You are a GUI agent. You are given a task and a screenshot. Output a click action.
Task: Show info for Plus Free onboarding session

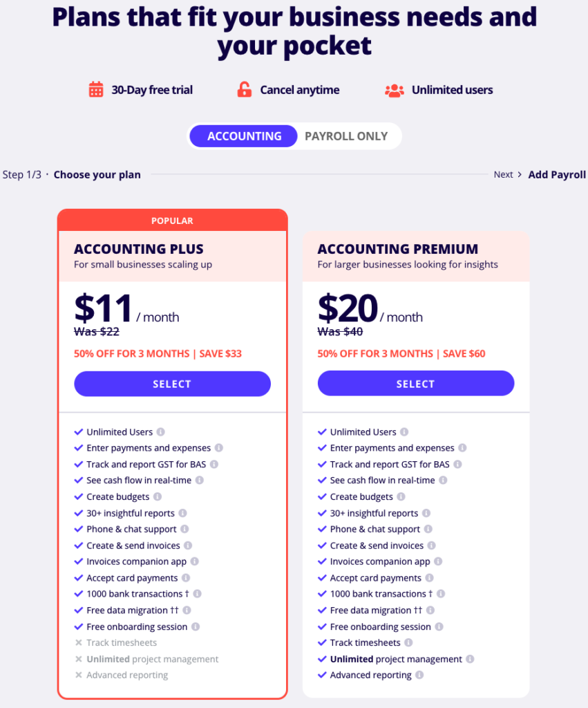click(x=196, y=627)
